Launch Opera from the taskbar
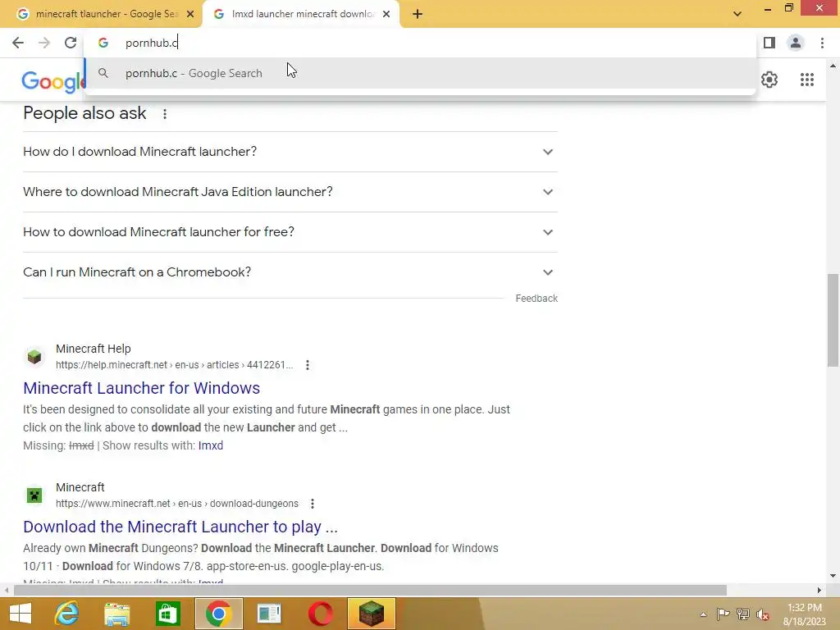 click(x=320, y=614)
